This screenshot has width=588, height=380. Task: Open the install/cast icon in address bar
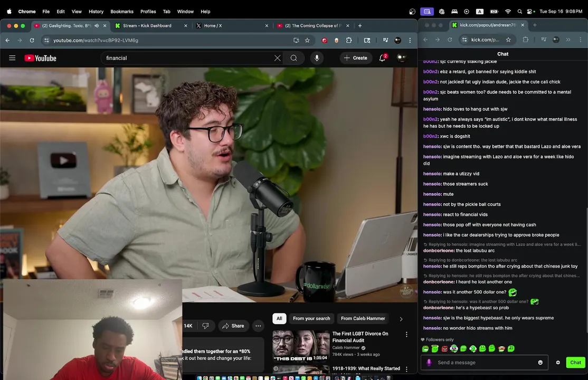pyautogui.click(x=296, y=40)
